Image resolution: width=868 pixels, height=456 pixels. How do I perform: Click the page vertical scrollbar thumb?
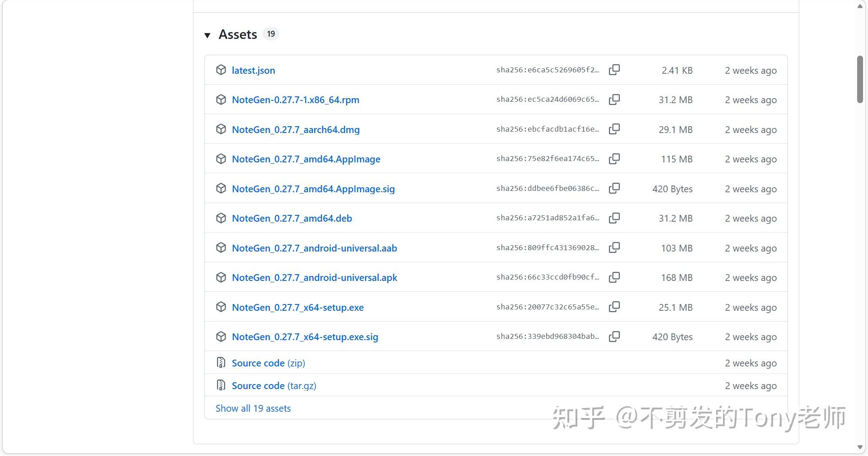(860, 80)
